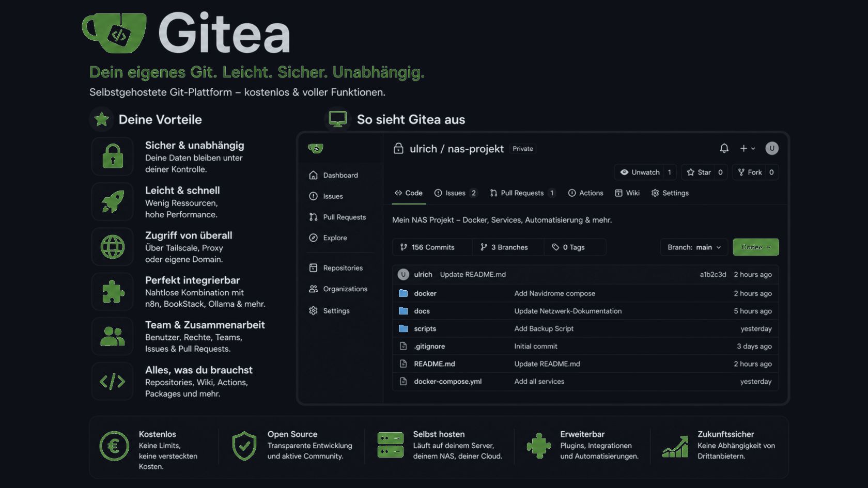Viewport: 868px width, 488px height.
Task: Click the puzzle icon next to Erweiterbar
Action: [x=539, y=446]
